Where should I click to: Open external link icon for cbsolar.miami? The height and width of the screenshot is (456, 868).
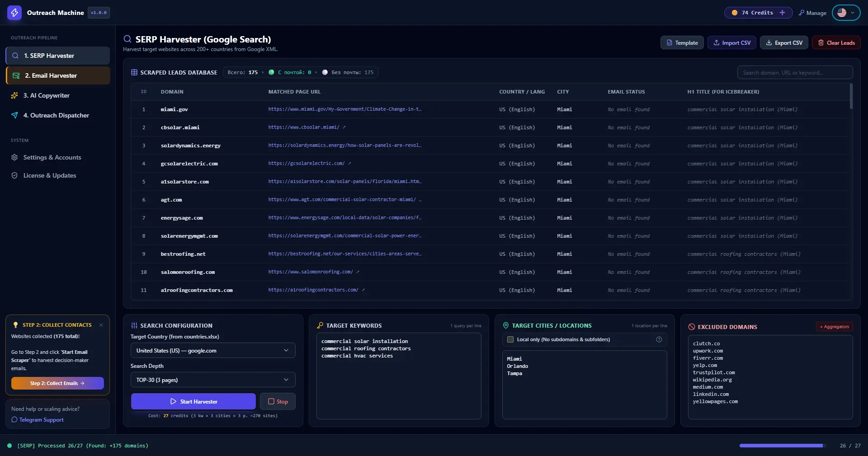pos(344,127)
